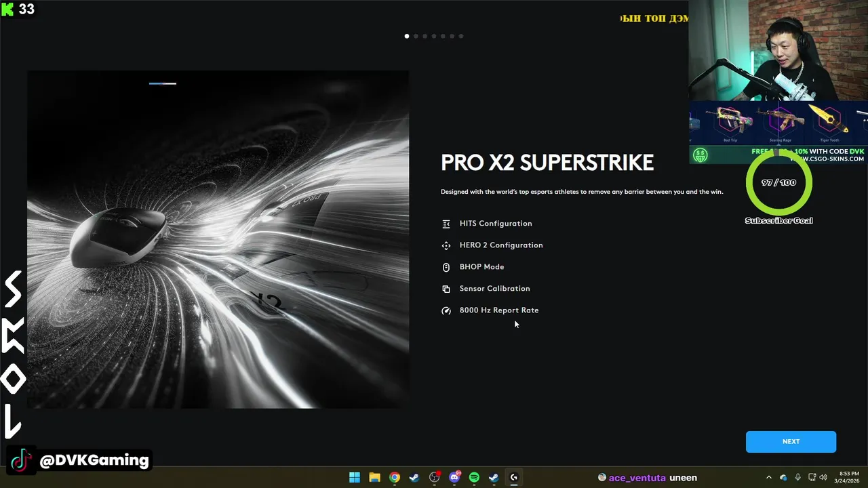This screenshot has height=488, width=868.
Task: Select the '8000 Hz Report Rate' text
Action: (x=499, y=310)
